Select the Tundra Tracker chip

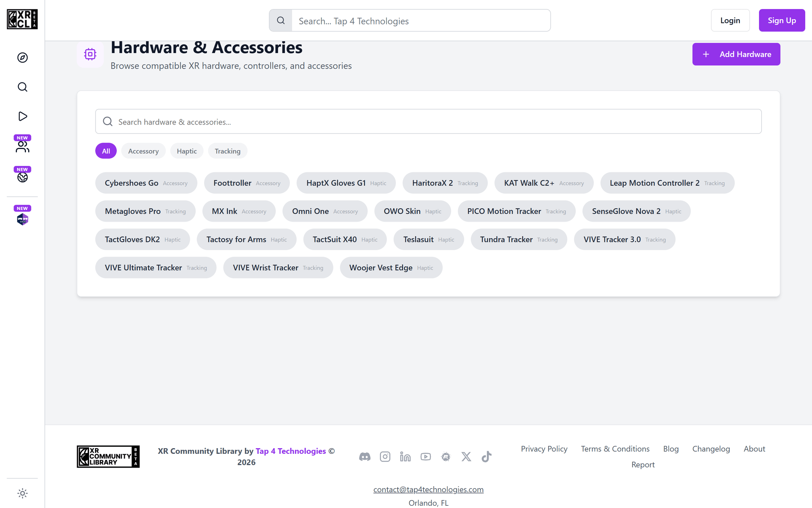[x=519, y=239]
